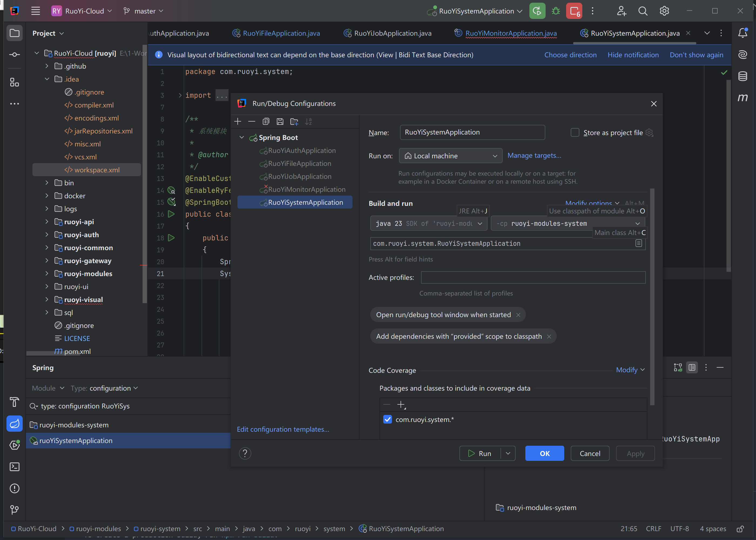Add a new run configuration with plus icon
Image resolution: width=756 pixels, height=540 pixels.
pos(238,122)
